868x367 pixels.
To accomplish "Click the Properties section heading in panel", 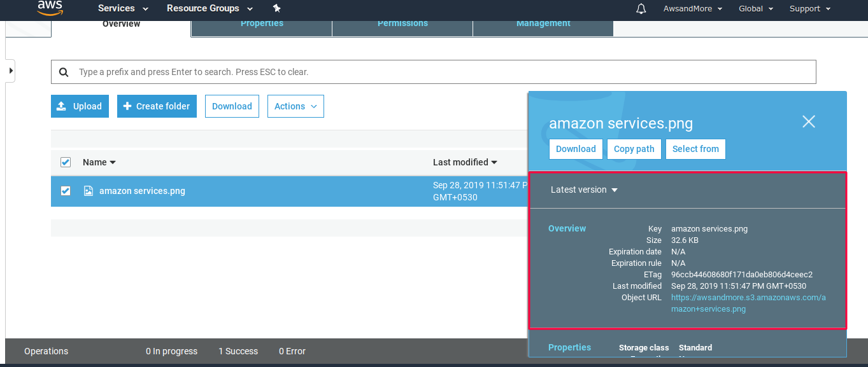I will 569,347.
